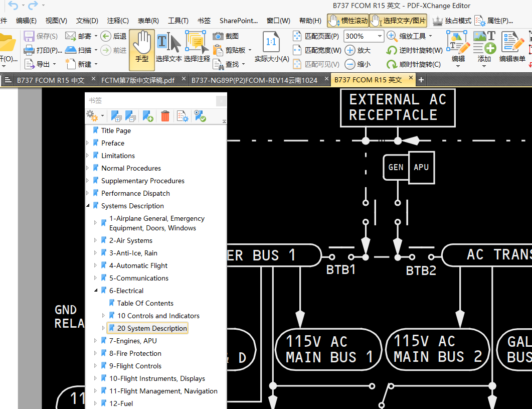Open the 300% zoom level dropdown
This screenshot has height=409, width=532.
[x=379, y=36]
